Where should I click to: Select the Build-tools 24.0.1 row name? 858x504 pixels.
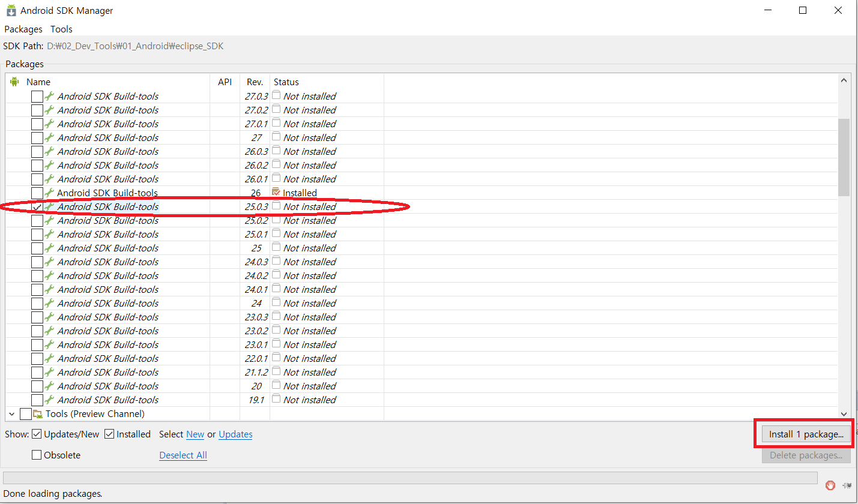tap(107, 289)
